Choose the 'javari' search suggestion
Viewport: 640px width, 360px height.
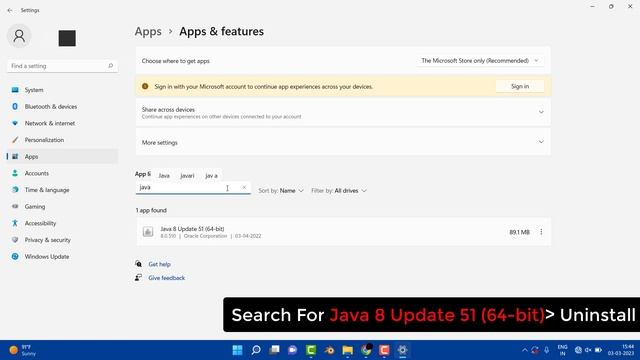tap(187, 176)
